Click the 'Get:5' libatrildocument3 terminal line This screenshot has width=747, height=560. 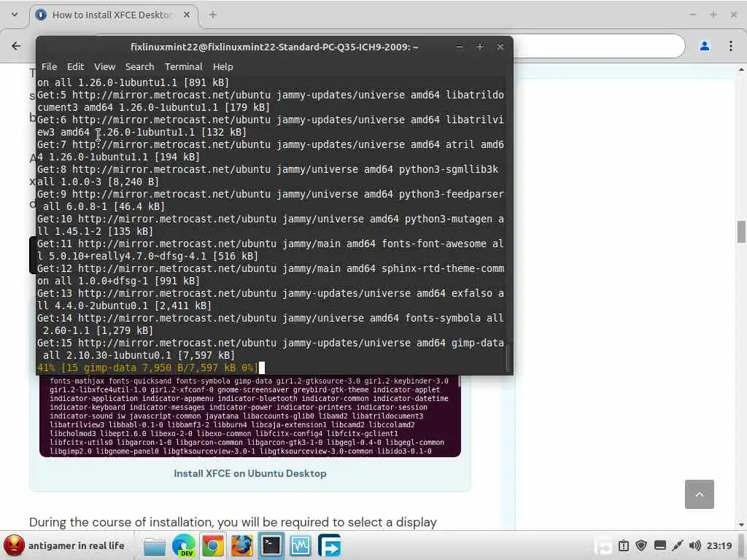[270, 101]
